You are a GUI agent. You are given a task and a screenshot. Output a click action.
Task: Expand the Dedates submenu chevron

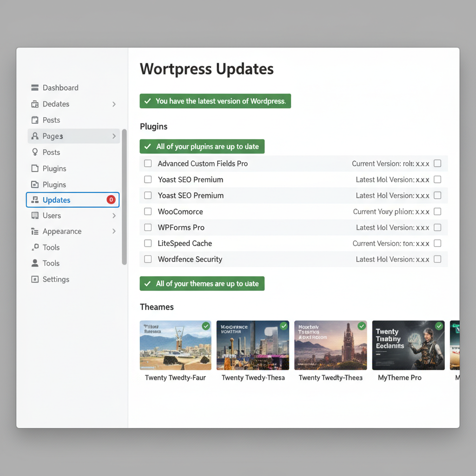[114, 104]
